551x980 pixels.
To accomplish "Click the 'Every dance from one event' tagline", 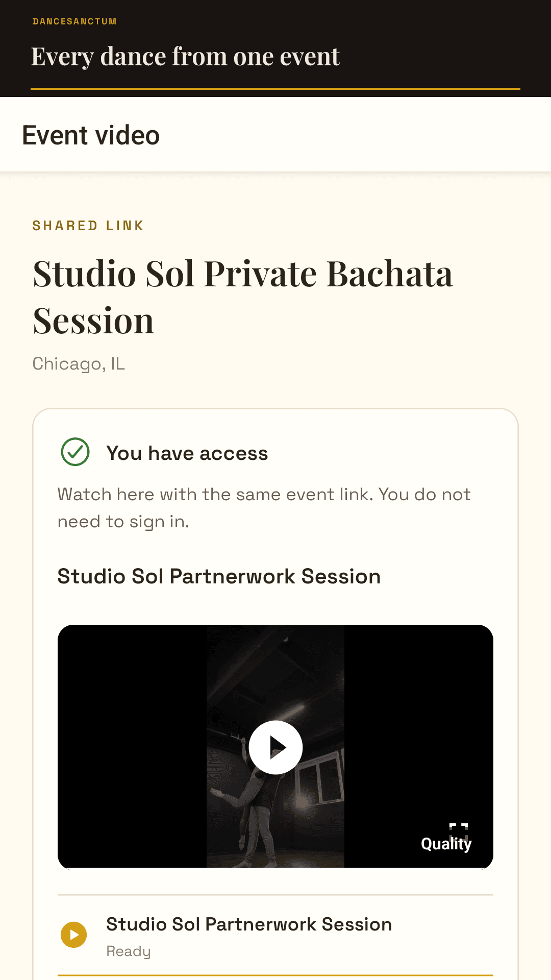I will pos(185,56).
